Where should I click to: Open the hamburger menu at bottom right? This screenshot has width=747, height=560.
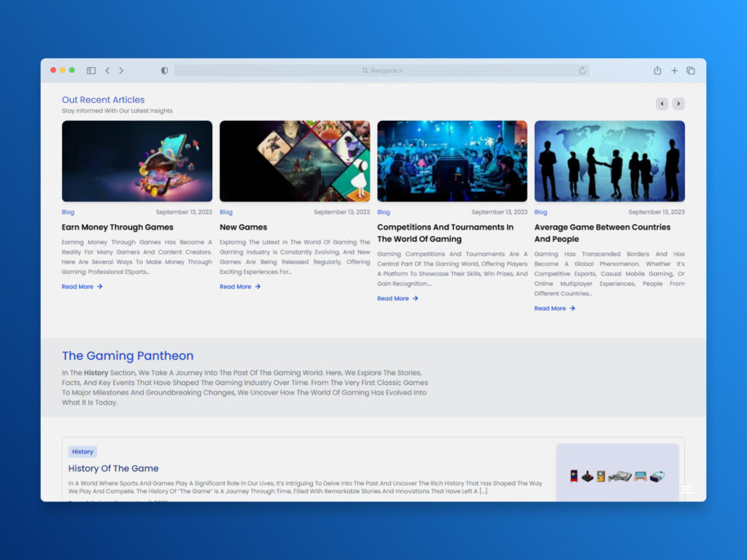687,490
